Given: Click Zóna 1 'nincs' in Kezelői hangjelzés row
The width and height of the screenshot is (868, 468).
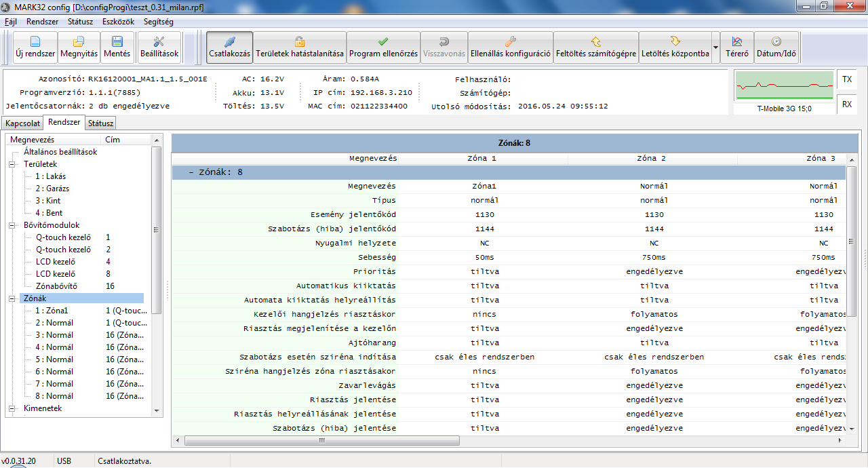Looking at the screenshot, I should tap(484, 314).
